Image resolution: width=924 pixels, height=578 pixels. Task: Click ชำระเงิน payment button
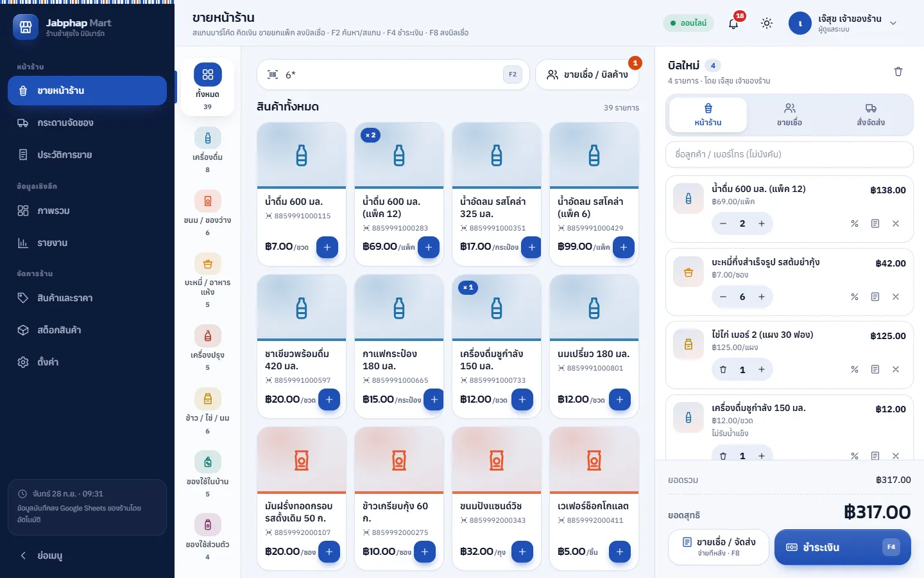point(843,547)
